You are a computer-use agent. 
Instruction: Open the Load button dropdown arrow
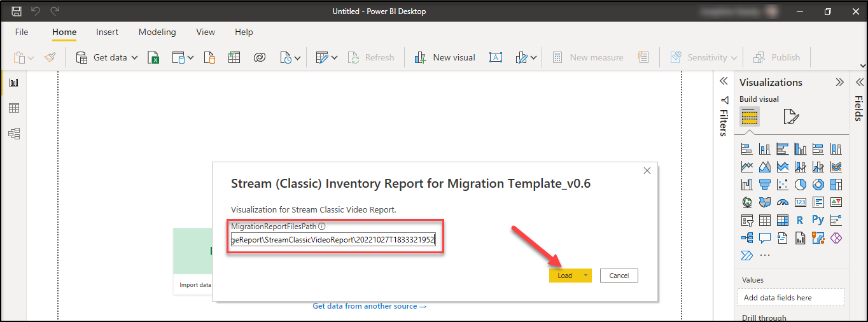coord(585,276)
